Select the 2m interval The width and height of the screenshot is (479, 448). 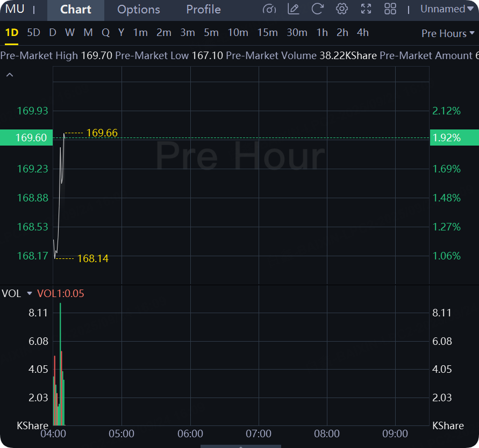(164, 32)
